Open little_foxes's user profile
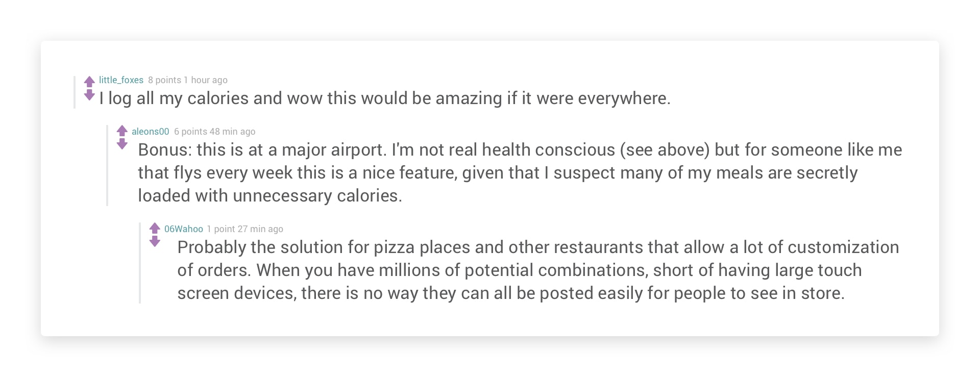The width and height of the screenshot is (980, 377). pyautogui.click(x=120, y=80)
